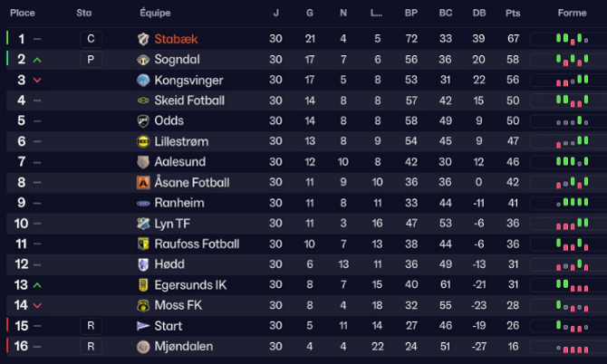
Task: Sort table by Pts column header
Action: (x=513, y=13)
